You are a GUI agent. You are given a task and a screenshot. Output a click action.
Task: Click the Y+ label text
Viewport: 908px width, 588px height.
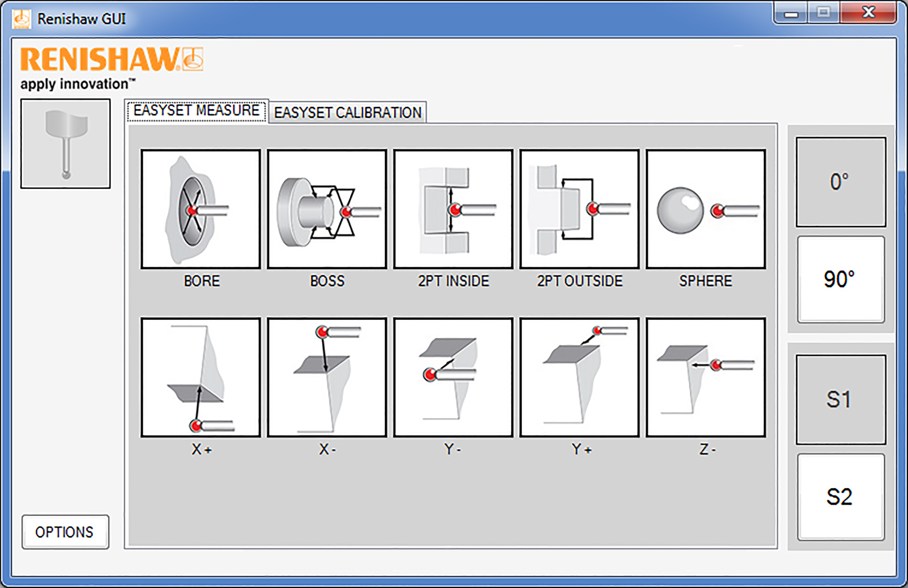click(x=582, y=449)
